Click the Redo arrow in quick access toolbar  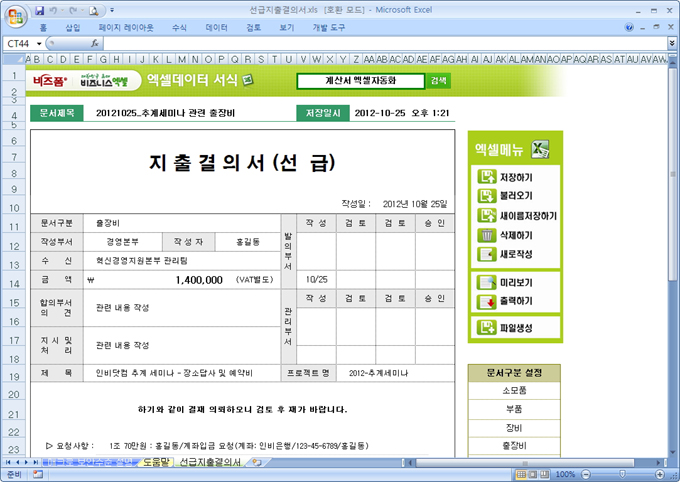73,10
